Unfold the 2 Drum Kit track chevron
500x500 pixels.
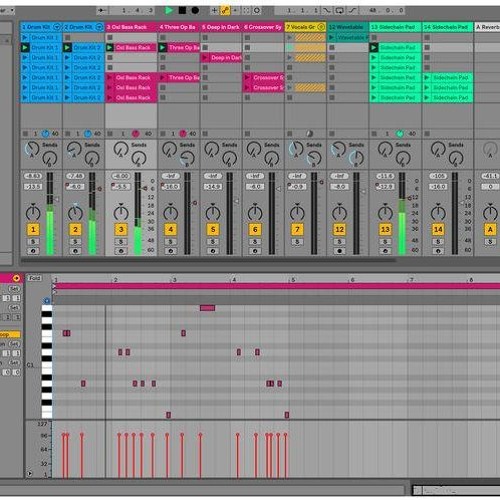pyautogui.click(x=99, y=27)
